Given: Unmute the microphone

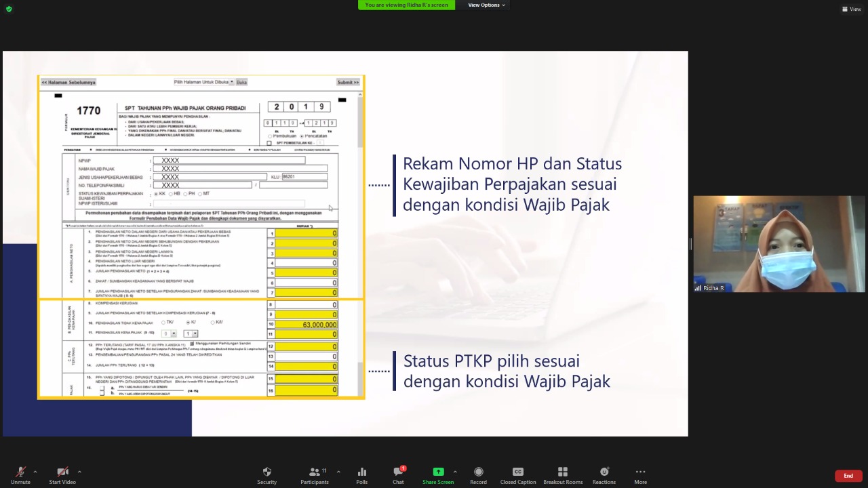Looking at the screenshot, I should tap(20, 474).
